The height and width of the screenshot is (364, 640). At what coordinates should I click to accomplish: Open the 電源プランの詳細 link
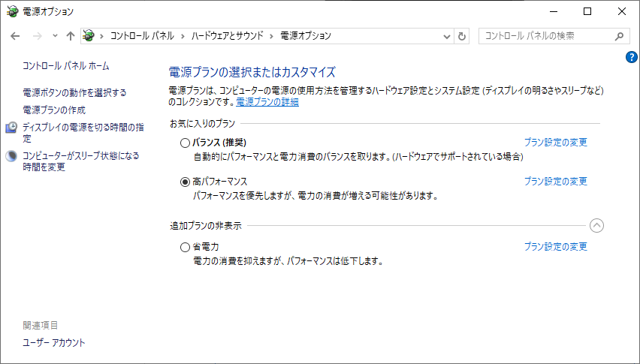[267, 102]
